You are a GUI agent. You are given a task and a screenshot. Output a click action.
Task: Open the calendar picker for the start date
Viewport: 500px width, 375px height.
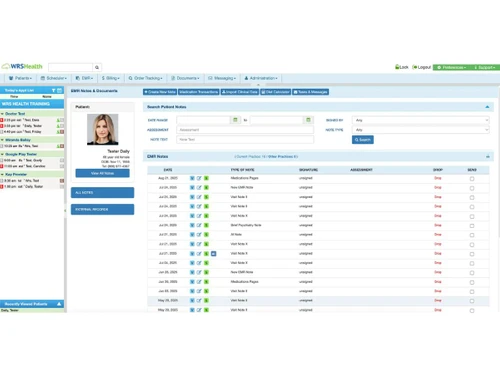click(x=235, y=120)
